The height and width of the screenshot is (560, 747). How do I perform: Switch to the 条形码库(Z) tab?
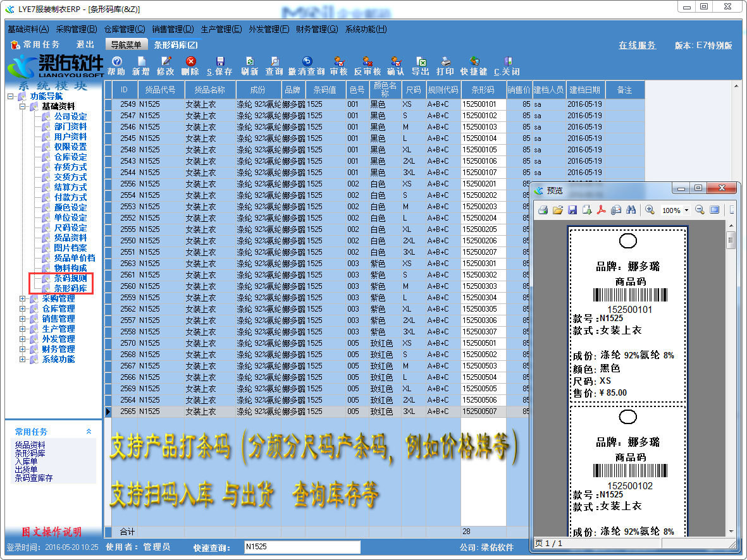(175, 45)
